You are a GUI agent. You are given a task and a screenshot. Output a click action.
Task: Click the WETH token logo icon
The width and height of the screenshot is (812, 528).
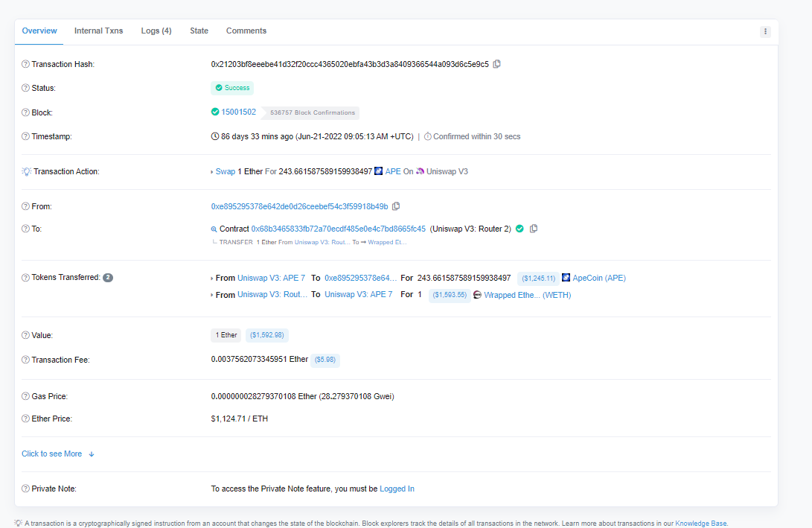[478, 295]
